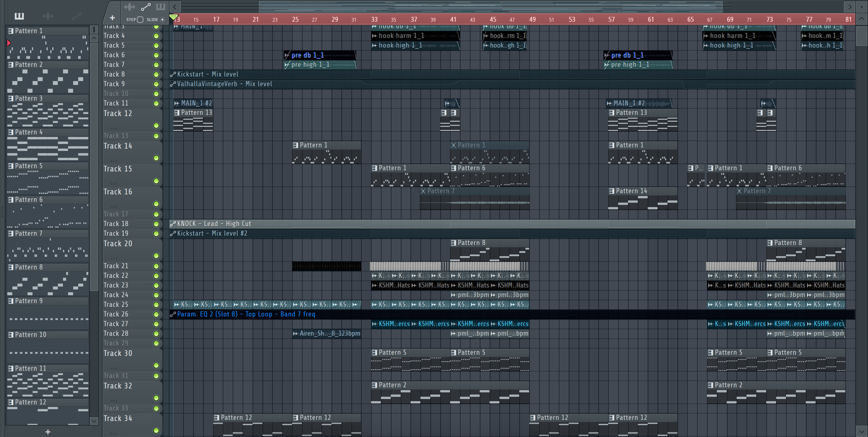The image size is (868, 437).
Task: Click the picker list up arrow
Action: 94,38
